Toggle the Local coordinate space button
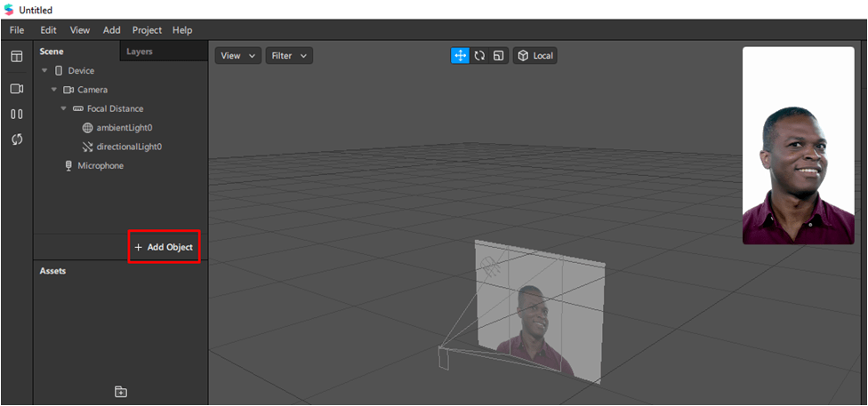 tap(535, 55)
